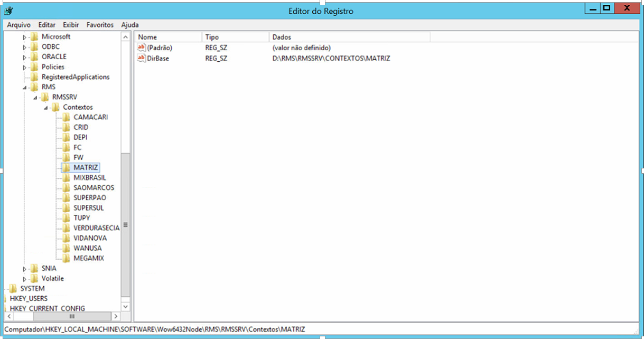Click the Registry Editor title bar icon
This screenshot has height=339, width=644.
click(x=8, y=10)
